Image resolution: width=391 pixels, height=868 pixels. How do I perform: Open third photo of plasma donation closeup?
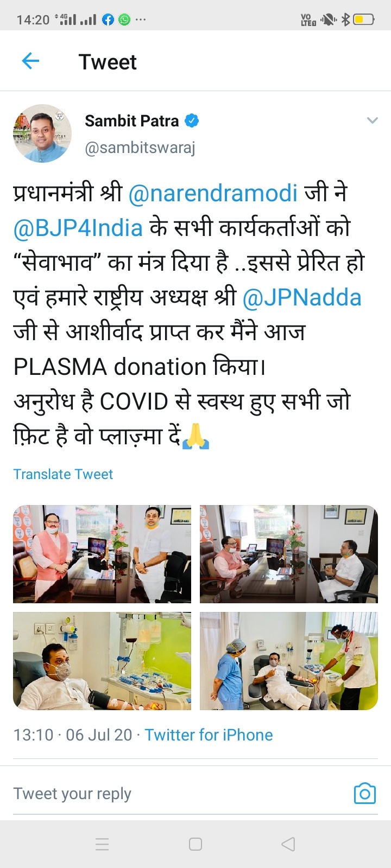[102, 661]
